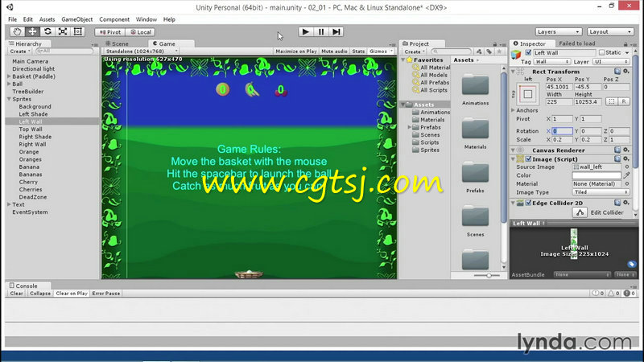Click Error Pause button

click(106, 294)
